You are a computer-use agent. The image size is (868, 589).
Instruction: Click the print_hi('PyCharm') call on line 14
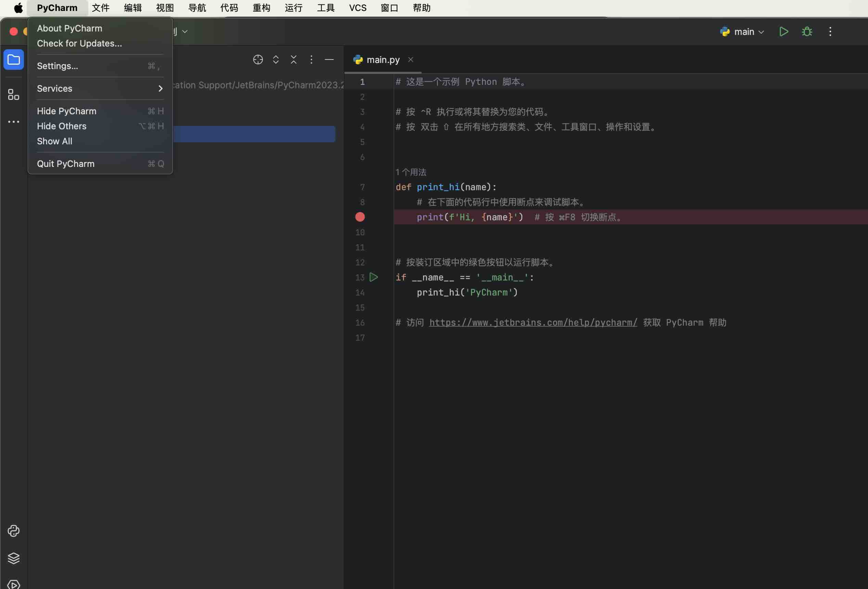pyautogui.click(x=467, y=292)
